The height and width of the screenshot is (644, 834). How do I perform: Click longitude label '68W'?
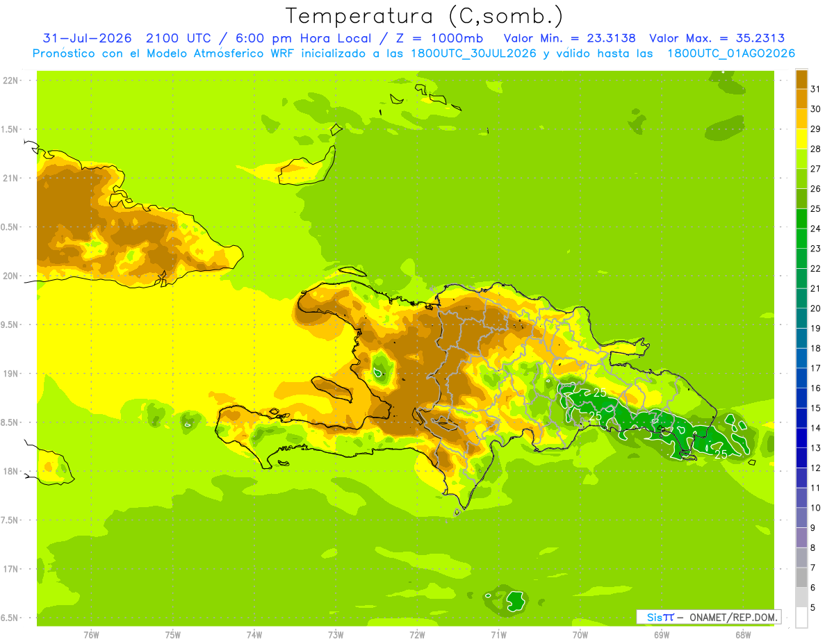(743, 635)
